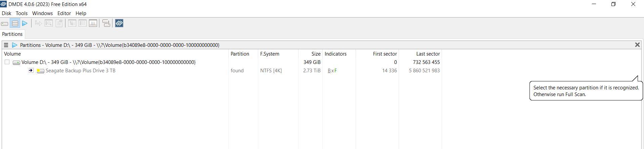Viewport: 644px width, 149px height.
Task: Click the search-in-volume magnifier toolbar icon
Action: [x=49, y=23]
